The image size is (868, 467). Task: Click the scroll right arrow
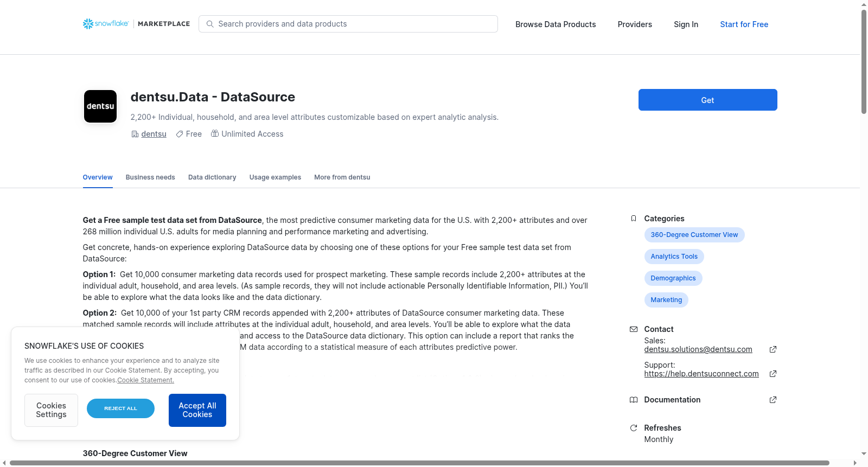tap(856, 463)
